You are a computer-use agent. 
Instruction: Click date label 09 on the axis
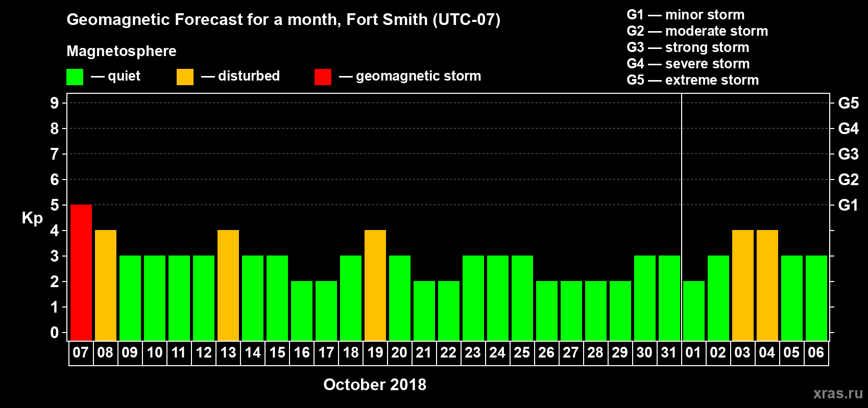point(130,352)
